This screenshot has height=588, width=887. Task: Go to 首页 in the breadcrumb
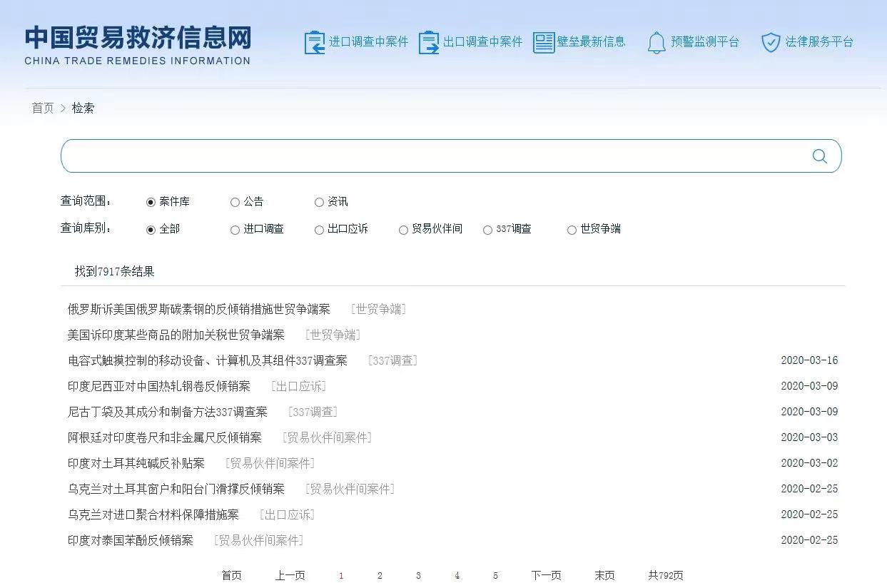(42, 108)
